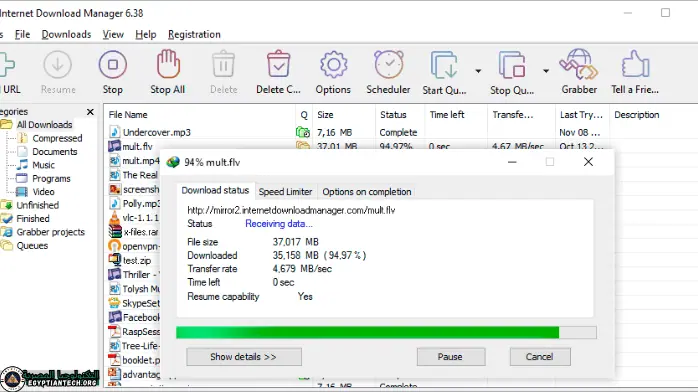Screen dimensions: 698x392
Task: Launch the Grabber tool
Action: coord(579,64)
